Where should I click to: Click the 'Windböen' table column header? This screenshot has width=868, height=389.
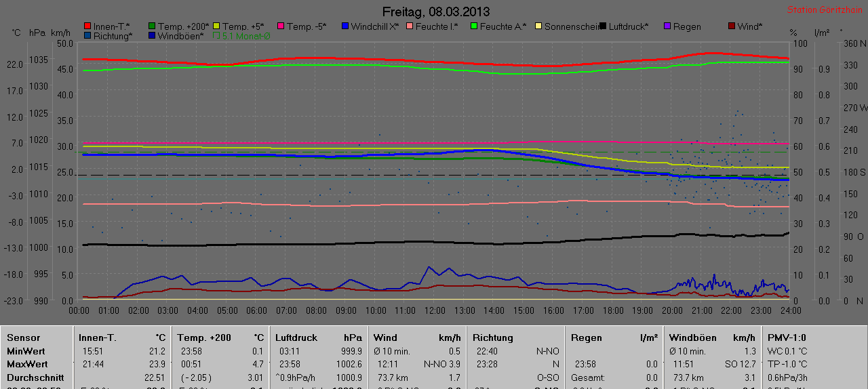click(692, 337)
